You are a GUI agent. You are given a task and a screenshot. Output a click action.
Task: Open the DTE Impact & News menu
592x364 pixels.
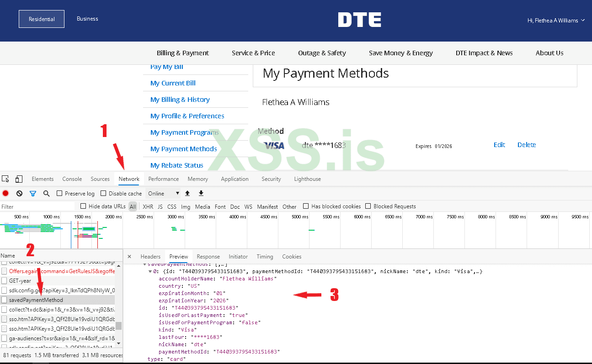tap(484, 53)
